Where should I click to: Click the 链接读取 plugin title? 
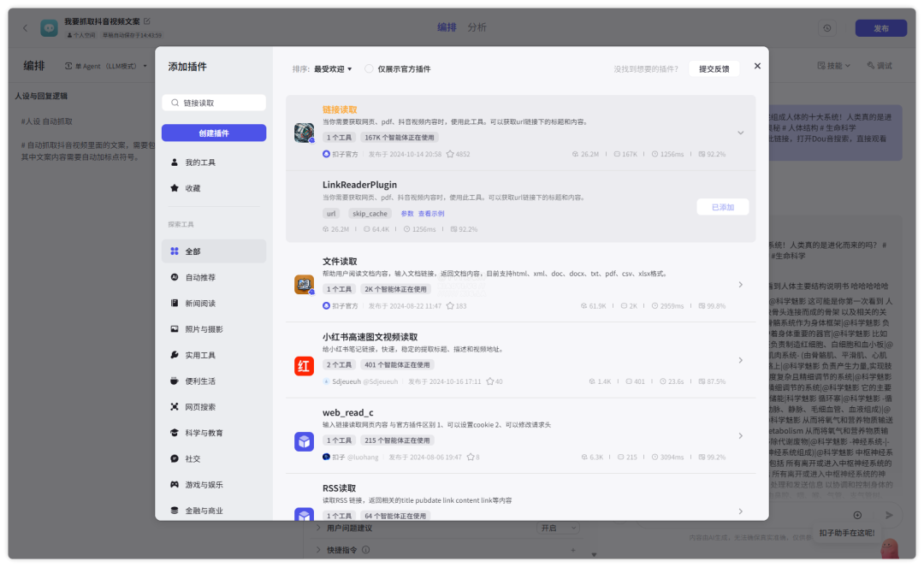(340, 109)
